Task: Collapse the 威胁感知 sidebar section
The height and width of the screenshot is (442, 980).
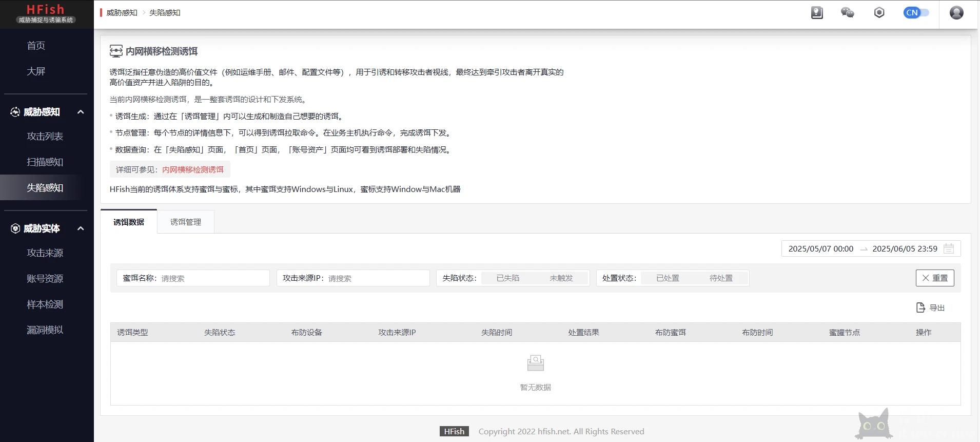Action: 81,112
